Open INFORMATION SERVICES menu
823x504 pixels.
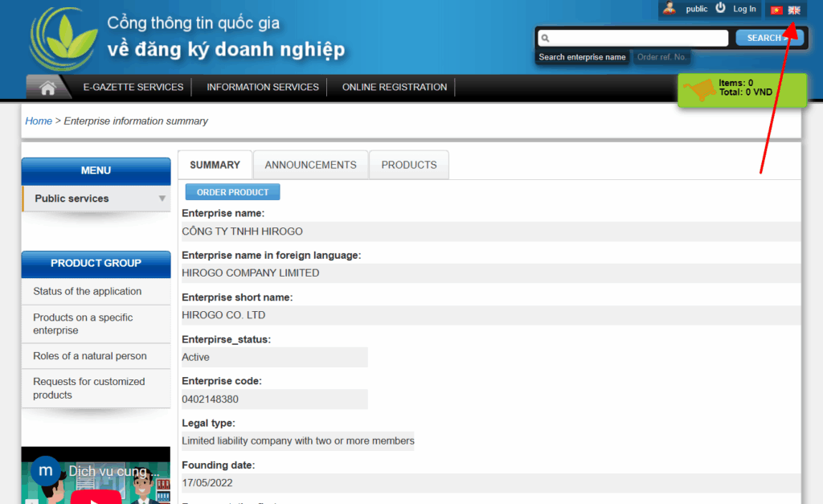coord(263,87)
